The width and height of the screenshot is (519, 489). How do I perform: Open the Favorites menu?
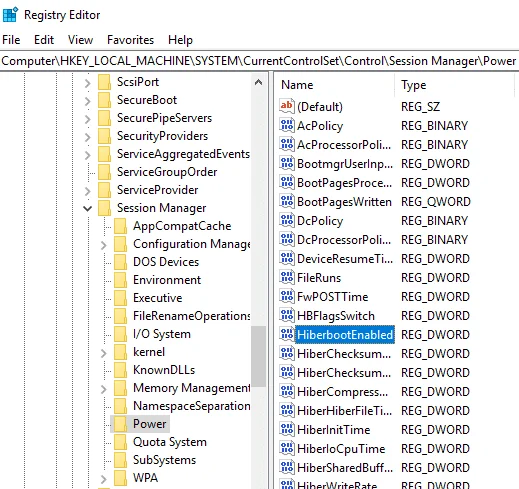[130, 40]
